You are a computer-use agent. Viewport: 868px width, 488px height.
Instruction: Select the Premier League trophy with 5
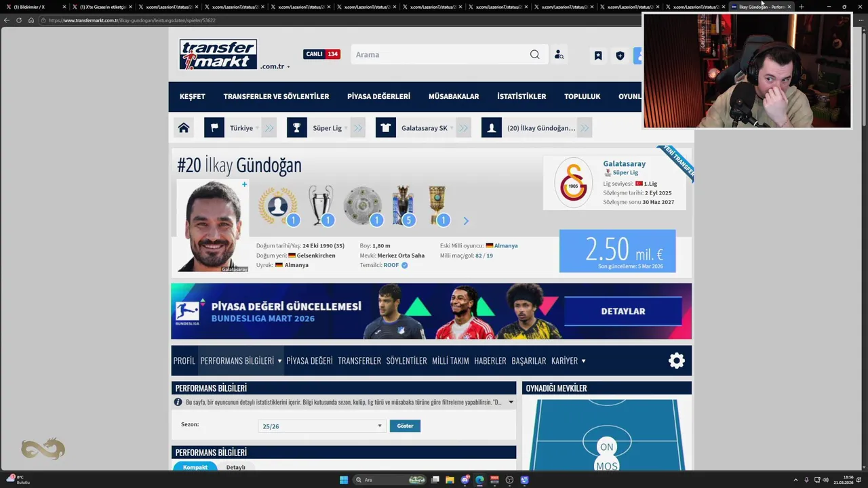(x=403, y=205)
